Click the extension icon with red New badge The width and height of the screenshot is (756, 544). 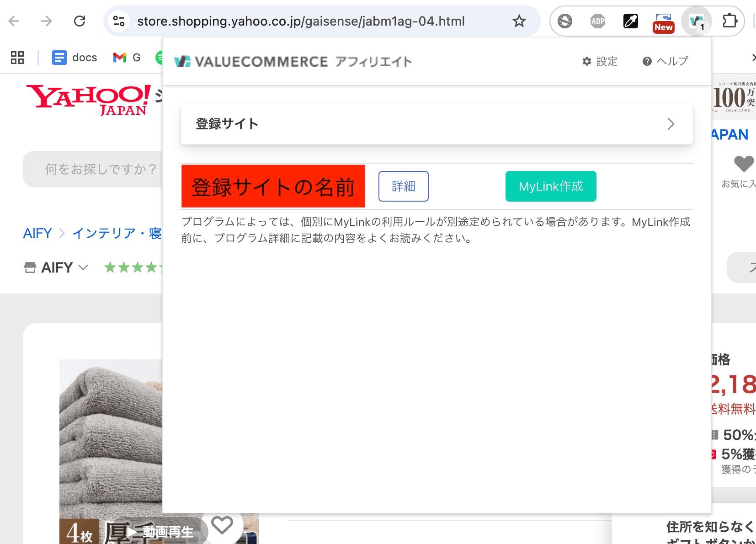pos(663,21)
